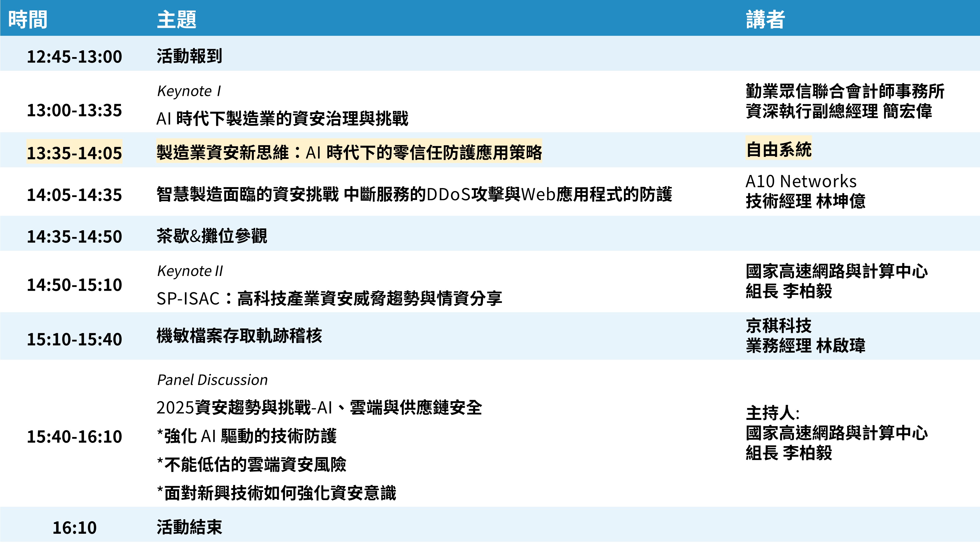The image size is (980, 548).
Task: Select the 15:10-15:40 time cell
Action: click(74, 339)
